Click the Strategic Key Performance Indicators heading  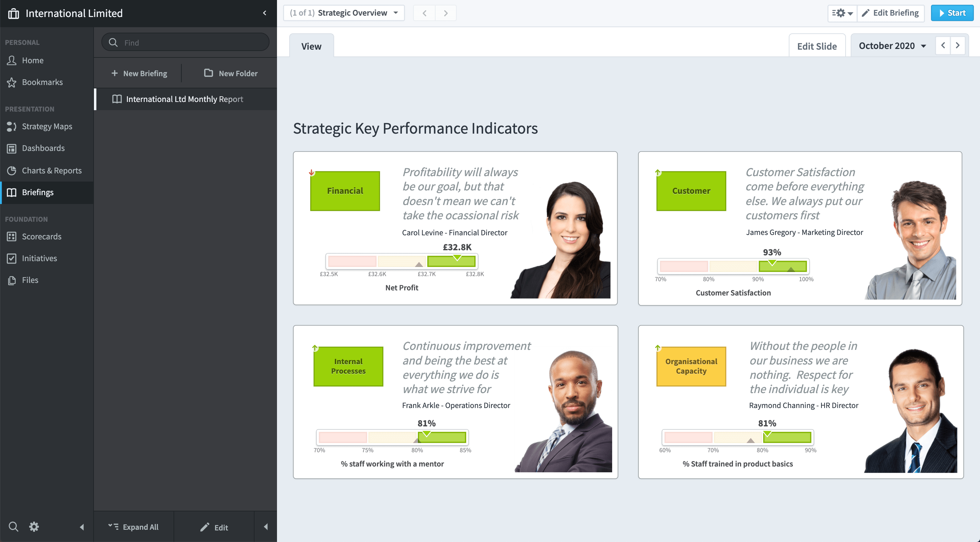click(415, 129)
